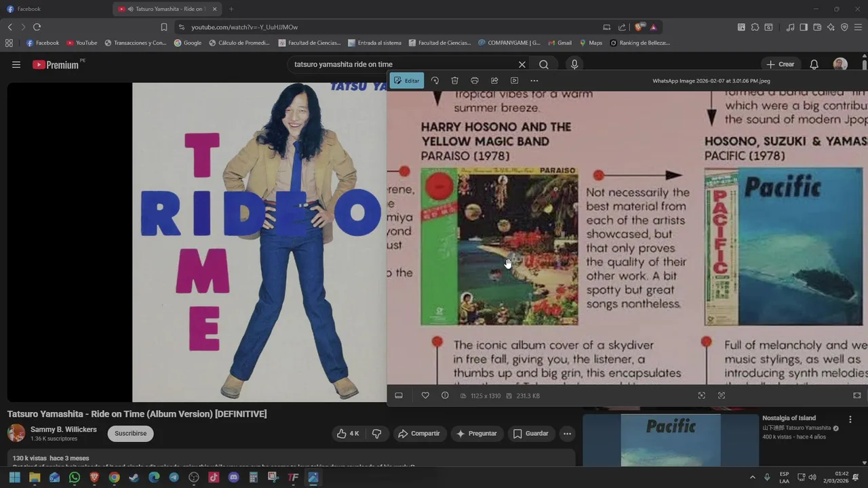Open Gmail bookmark in bookmarks bar
The height and width of the screenshot is (488, 868).
(559, 43)
